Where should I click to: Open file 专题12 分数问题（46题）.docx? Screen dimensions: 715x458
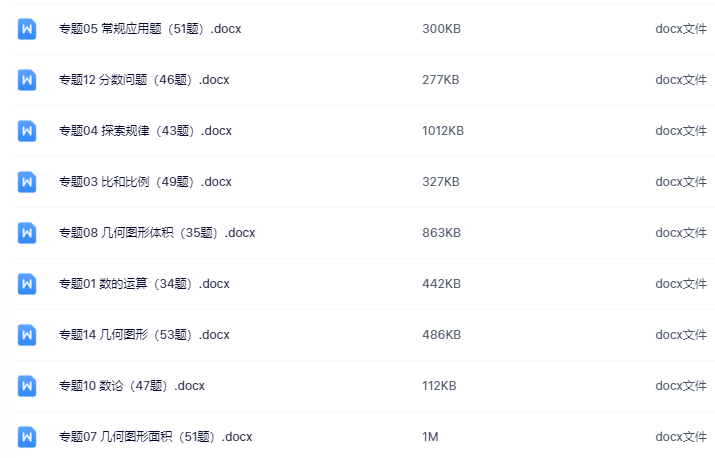(144, 80)
